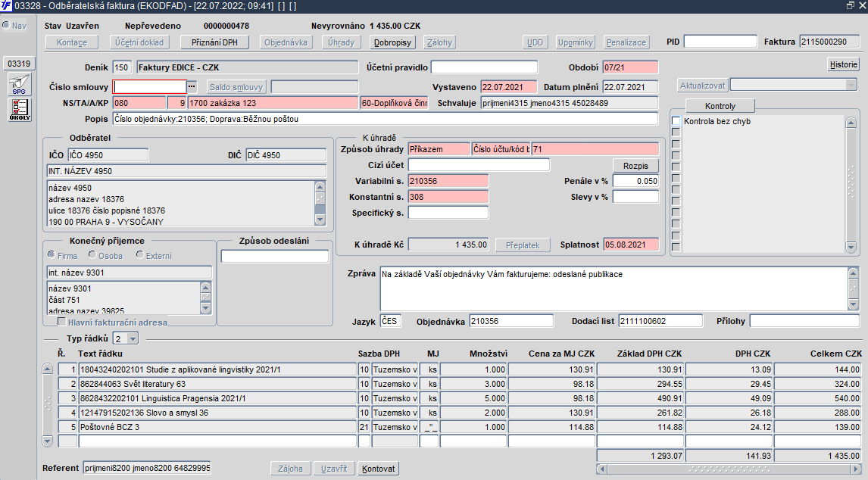Click the Kontovat button
Viewport: 868px width, 480px height.
[378, 469]
